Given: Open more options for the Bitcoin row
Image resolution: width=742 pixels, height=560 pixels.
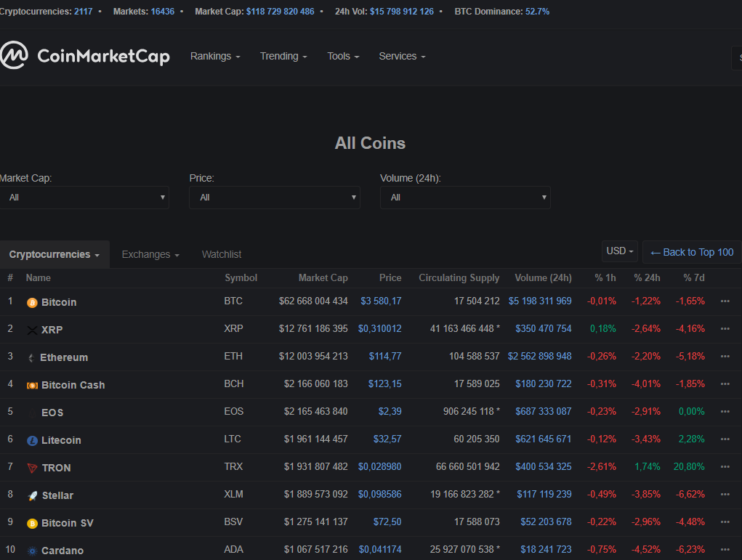Looking at the screenshot, I should pyautogui.click(x=725, y=302).
